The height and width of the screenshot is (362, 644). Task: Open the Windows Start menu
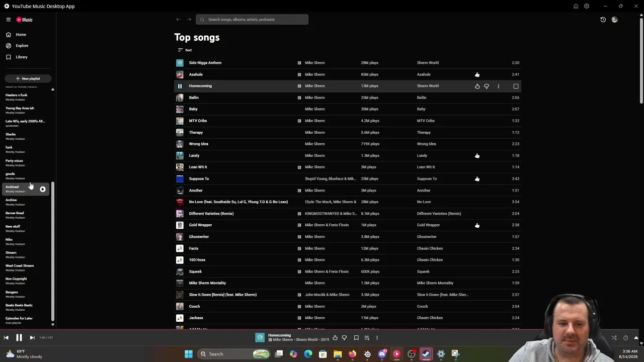189,354
